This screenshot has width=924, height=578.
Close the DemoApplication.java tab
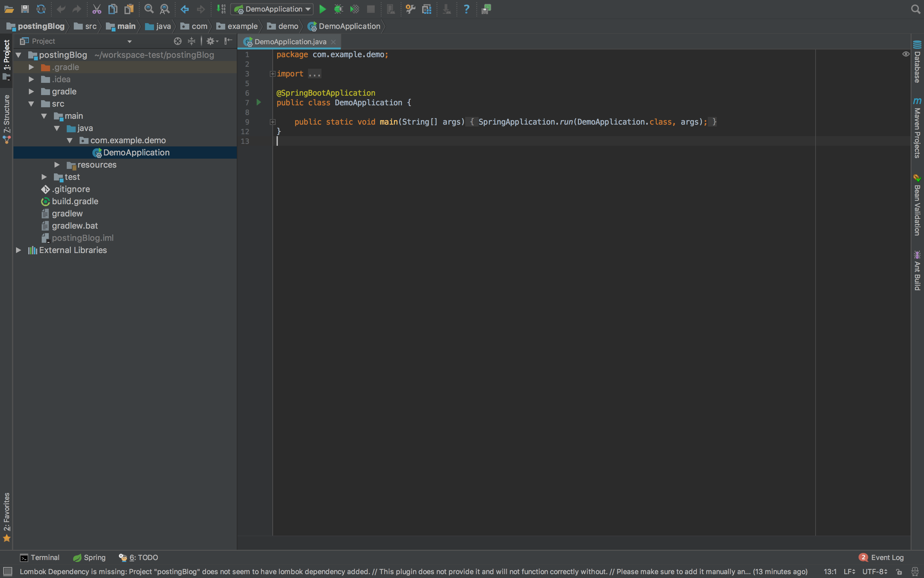pos(333,42)
